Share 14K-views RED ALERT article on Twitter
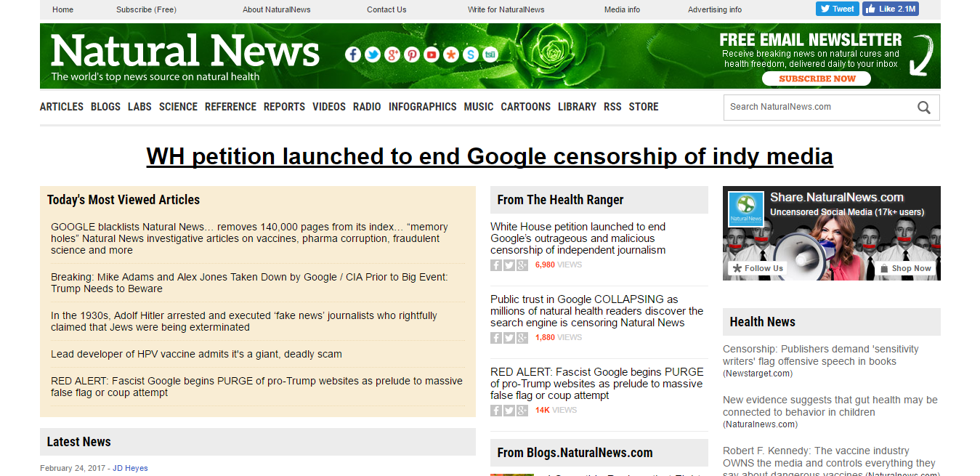Screen dimensions: 980x476 click(x=509, y=411)
